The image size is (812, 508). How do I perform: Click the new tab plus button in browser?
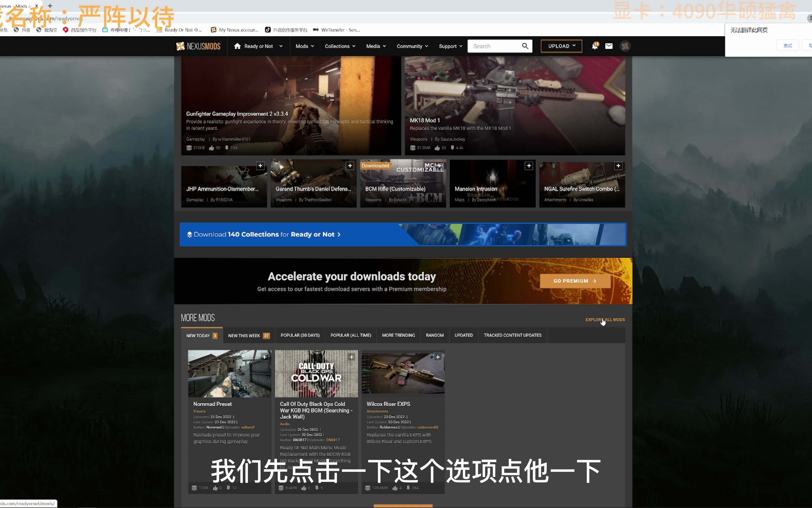(x=50, y=6)
